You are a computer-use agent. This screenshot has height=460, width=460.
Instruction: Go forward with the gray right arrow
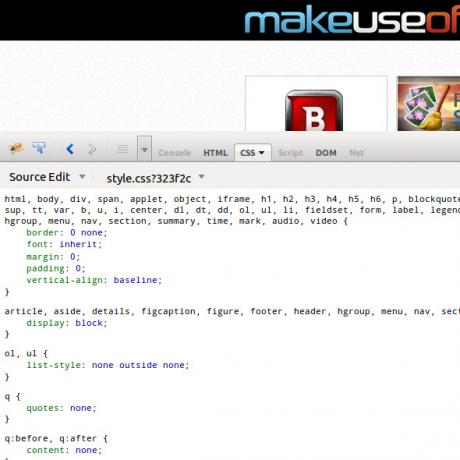tap(92, 149)
